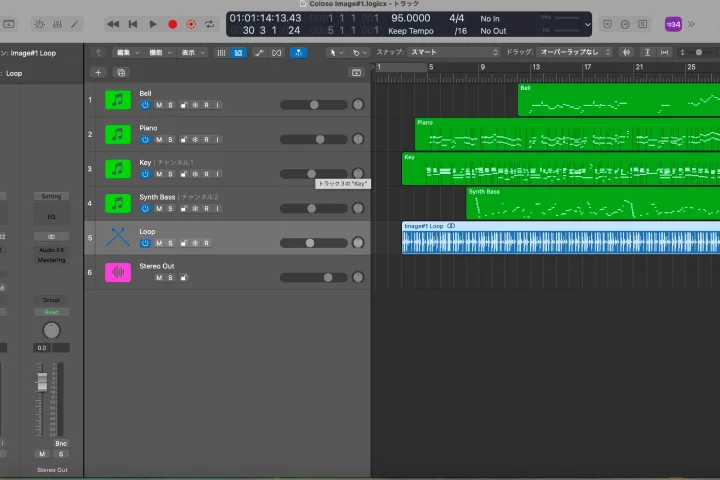The image size is (720, 480).
Task: Open the ドラッグ (Drag) popup menu
Action: [x=574, y=52]
